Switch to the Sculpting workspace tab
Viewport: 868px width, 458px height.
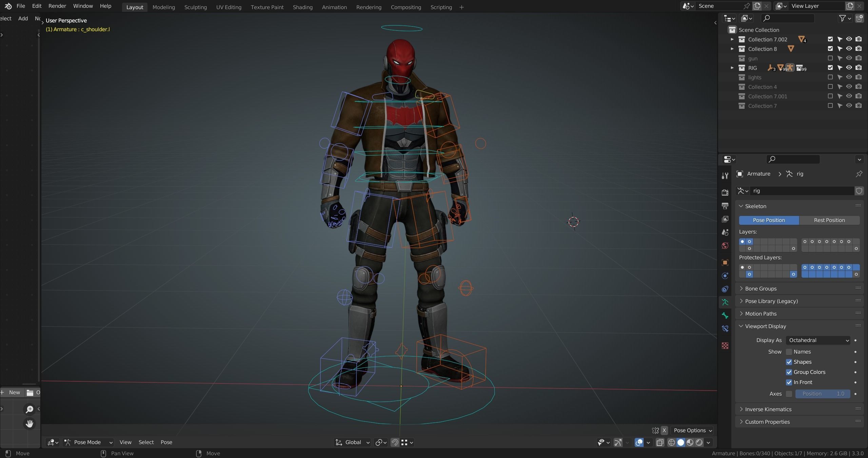(x=195, y=7)
